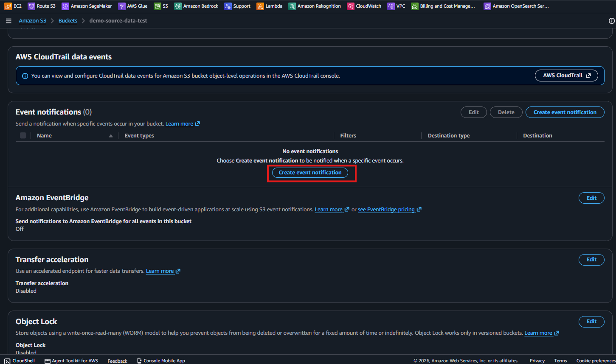Open EC2 service shortcut icon
This screenshot has width=616, height=364.
tap(8, 6)
